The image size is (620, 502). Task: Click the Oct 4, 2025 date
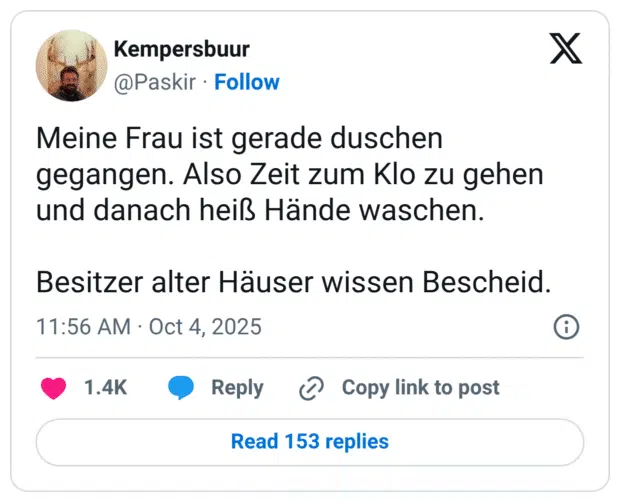(205, 327)
